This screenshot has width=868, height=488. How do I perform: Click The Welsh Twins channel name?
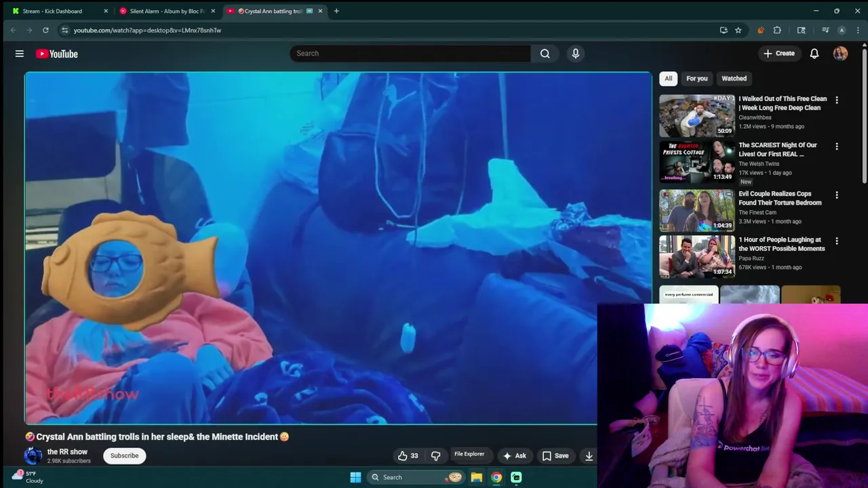759,163
